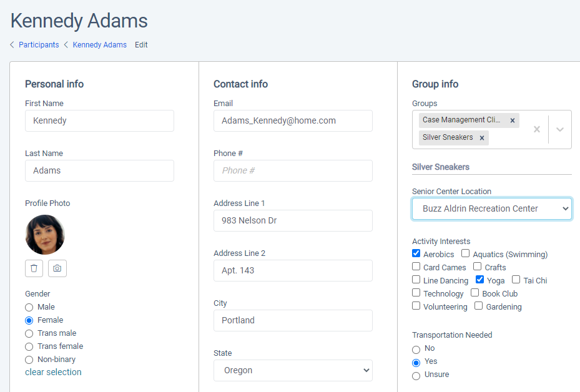The image size is (580, 392).
Task: Remove the Case Management group tag
Action: (513, 120)
